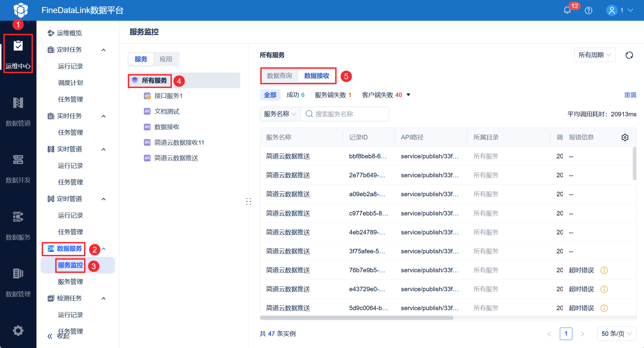Click the info icon on 76b7e9b5 row
644x348 pixels.
point(604,270)
